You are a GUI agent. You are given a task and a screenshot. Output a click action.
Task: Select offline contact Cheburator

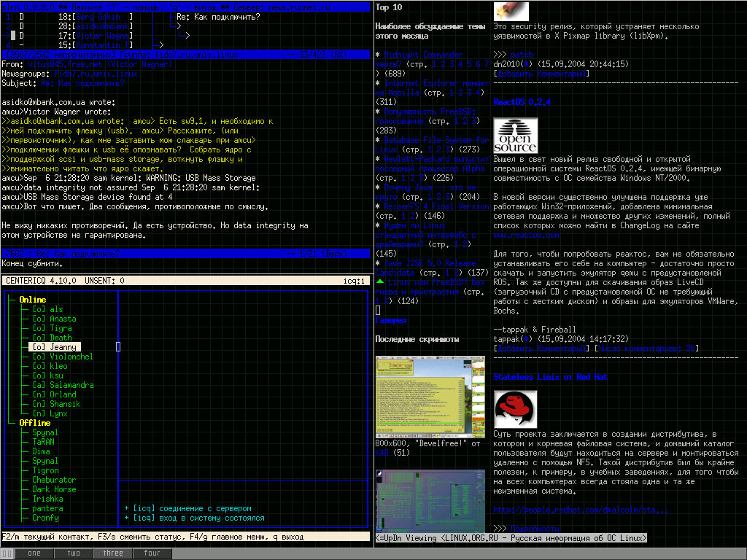54,480
